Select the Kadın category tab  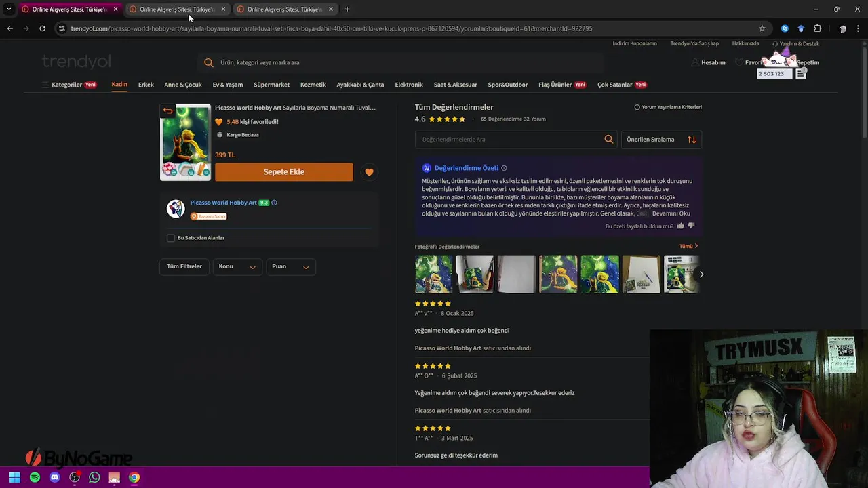tap(119, 85)
